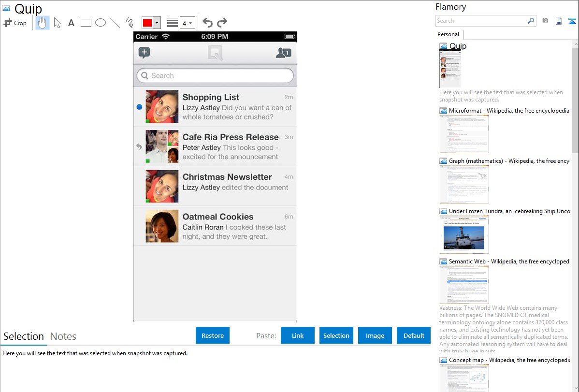This screenshot has height=392, width=579.
Task: Open the Concept map Wikipedia snapshot title
Action: tap(509, 360)
